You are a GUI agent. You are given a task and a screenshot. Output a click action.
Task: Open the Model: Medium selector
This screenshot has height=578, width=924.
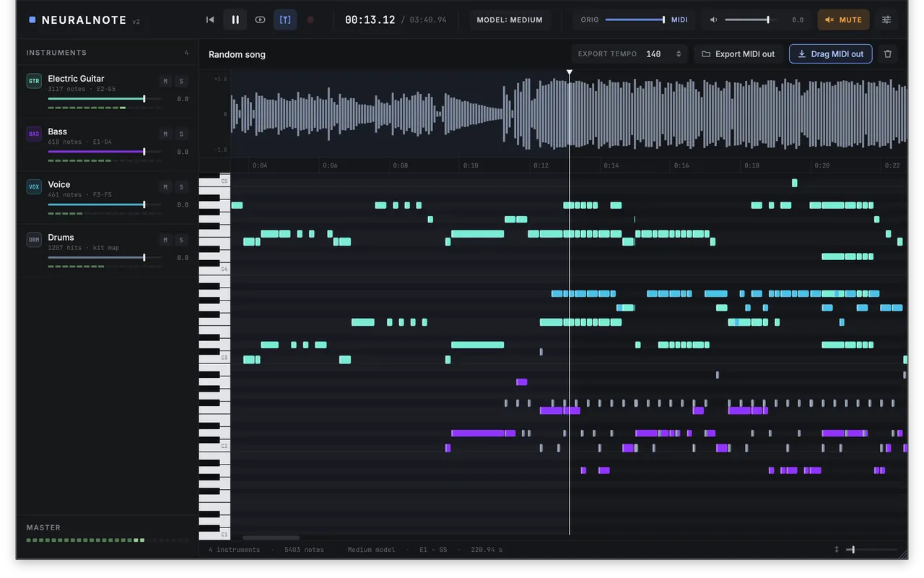pyautogui.click(x=510, y=20)
